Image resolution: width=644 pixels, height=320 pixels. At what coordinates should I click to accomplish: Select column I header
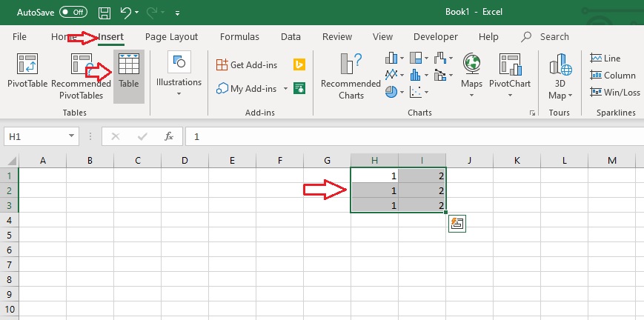pyautogui.click(x=422, y=161)
